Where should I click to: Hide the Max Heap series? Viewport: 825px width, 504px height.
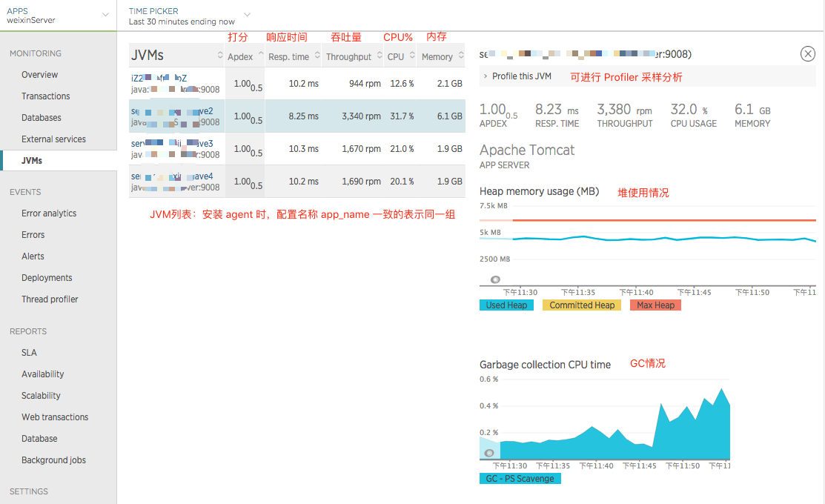(655, 305)
